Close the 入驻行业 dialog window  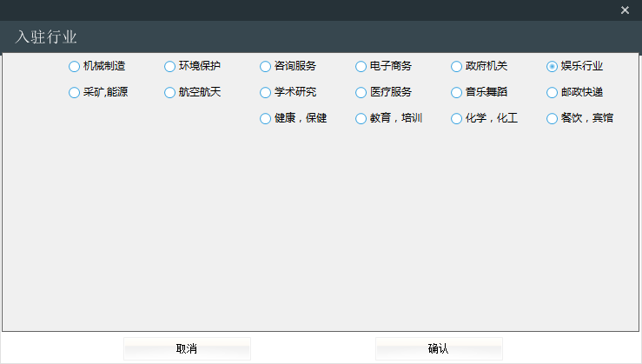pyautogui.click(x=625, y=10)
